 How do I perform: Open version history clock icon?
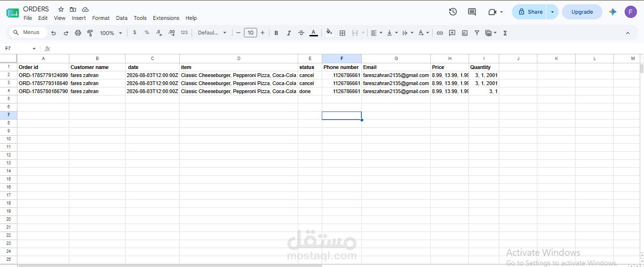pyautogui.click(x=453, y=12)
